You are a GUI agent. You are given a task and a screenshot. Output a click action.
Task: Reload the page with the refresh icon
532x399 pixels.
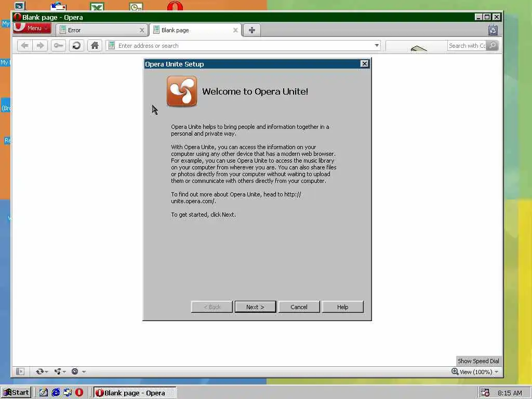pos(76,46)
